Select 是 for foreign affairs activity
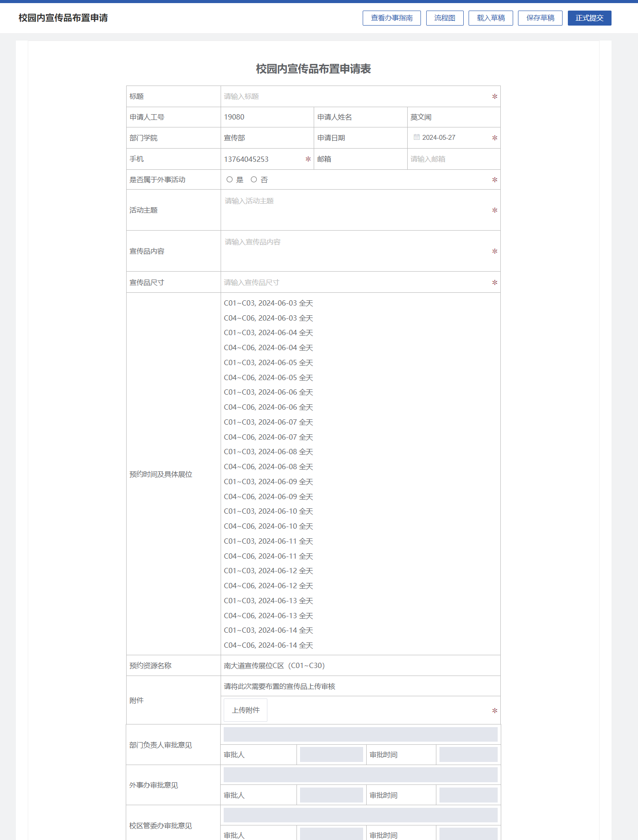Screen dimensions: 638x840 pos(229,179)
